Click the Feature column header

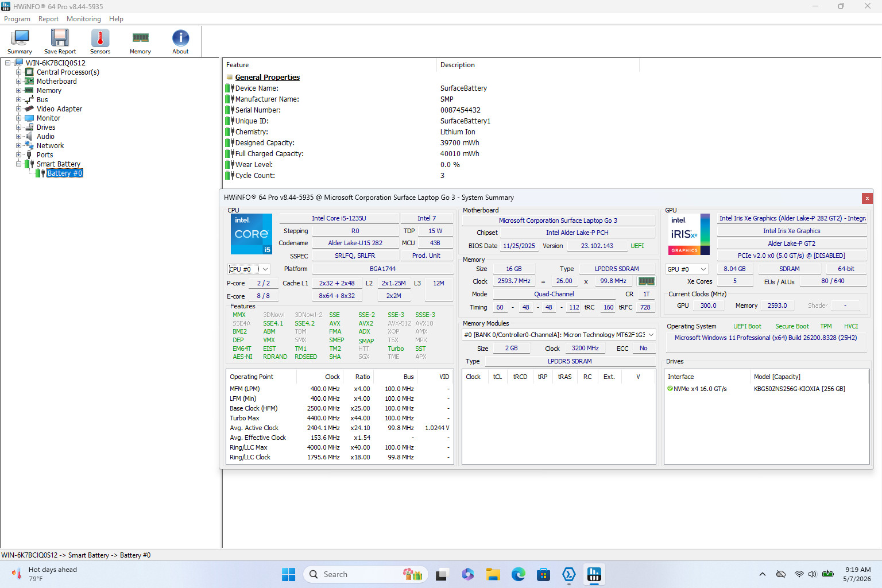click(x=330, y=65)
